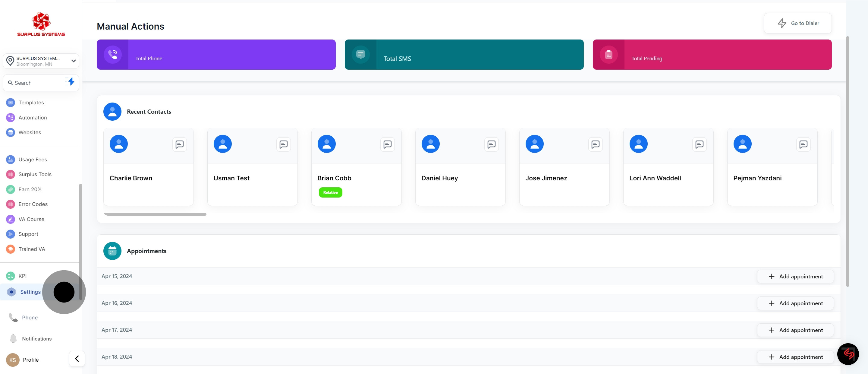This screenshot has height=374, width=868.
Task: Click message icon on Brian Cobb card
Action: 388,144
